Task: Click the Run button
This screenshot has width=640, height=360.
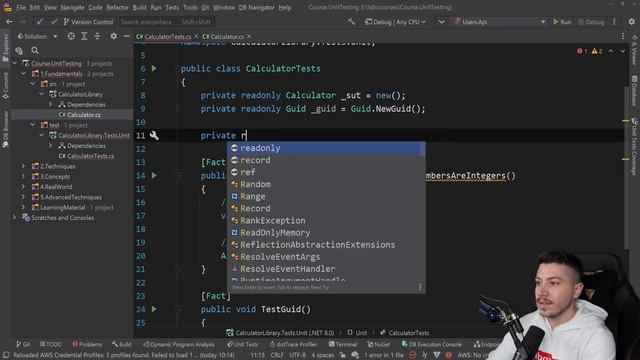Action: pos(562,22)
